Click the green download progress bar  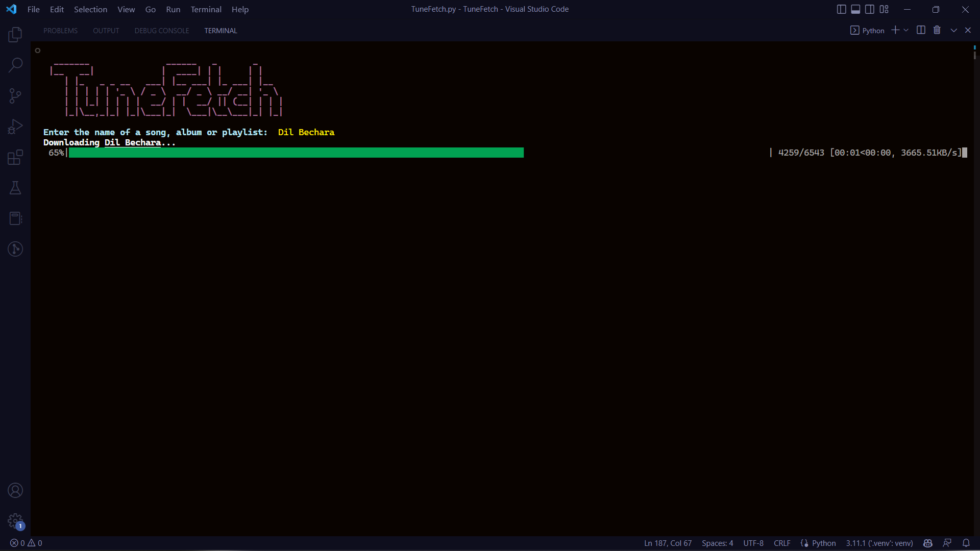(x=296, y=153)
